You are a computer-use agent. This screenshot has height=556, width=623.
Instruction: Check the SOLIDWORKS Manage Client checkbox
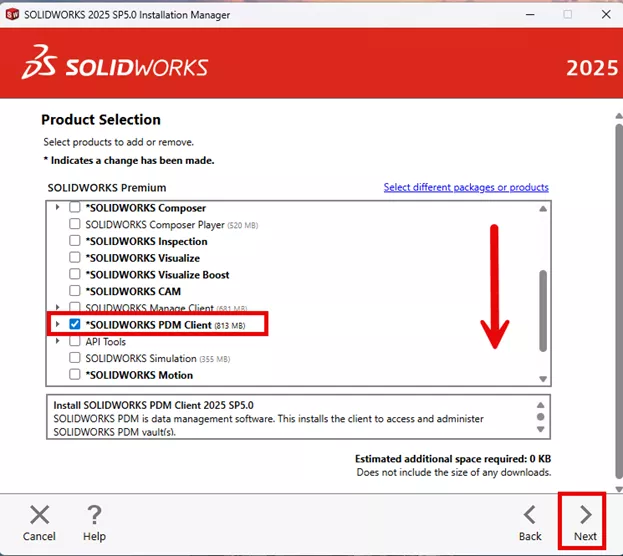click(x=75, y=307)
